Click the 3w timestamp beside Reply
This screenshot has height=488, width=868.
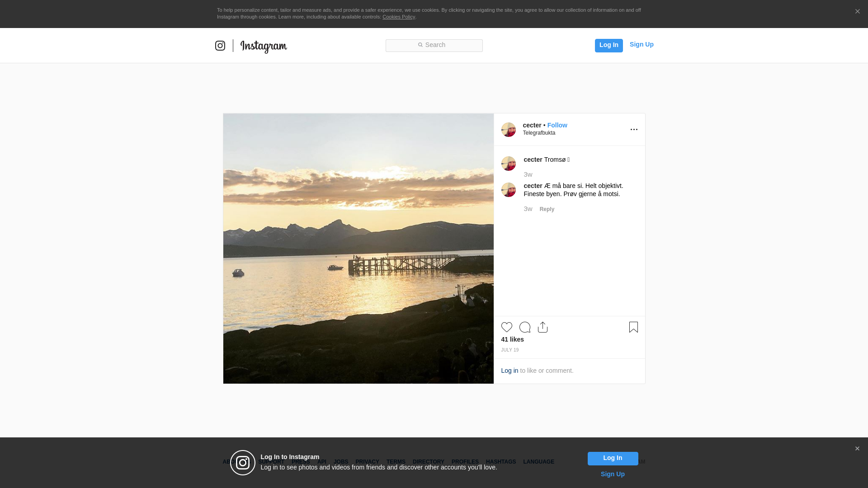(x=528, y=209)
